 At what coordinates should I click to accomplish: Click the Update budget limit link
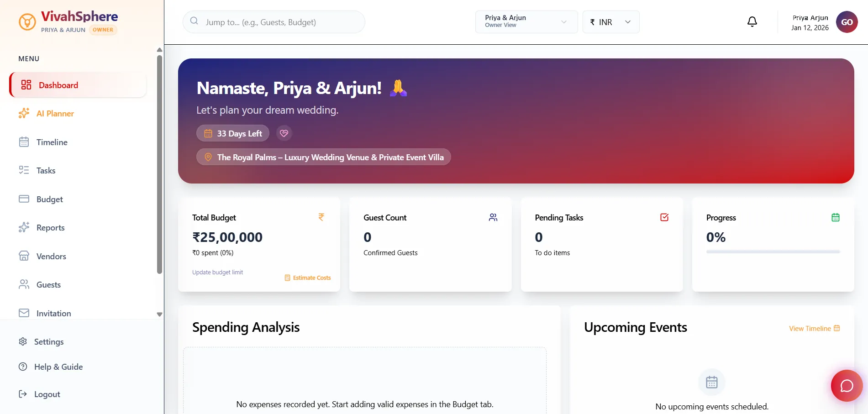217,273
